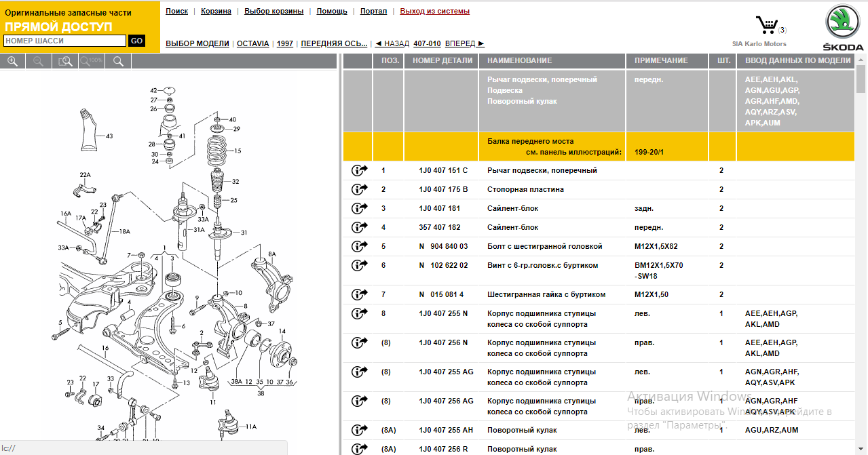Click callout 43 in the diagram
Image resolution: width=868 pixels, height=455 pixels.
pyautogui.click(x=109, y=136)
